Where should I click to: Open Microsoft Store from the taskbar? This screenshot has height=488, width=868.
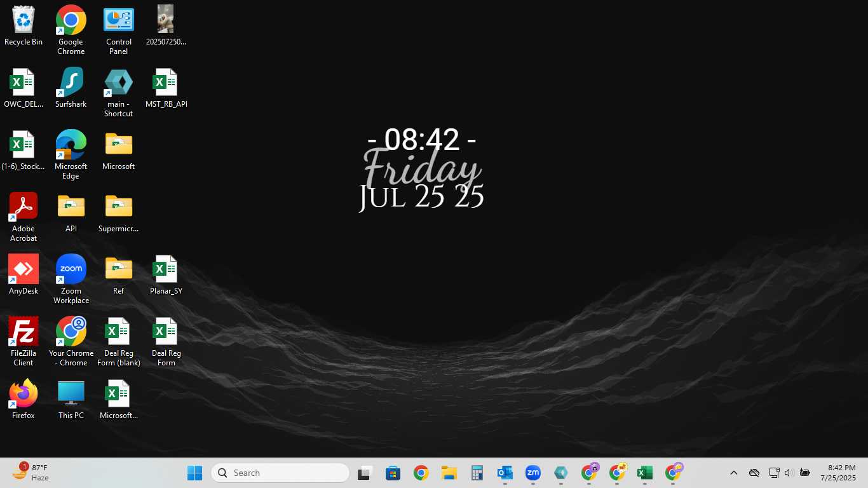pos(393,473)
